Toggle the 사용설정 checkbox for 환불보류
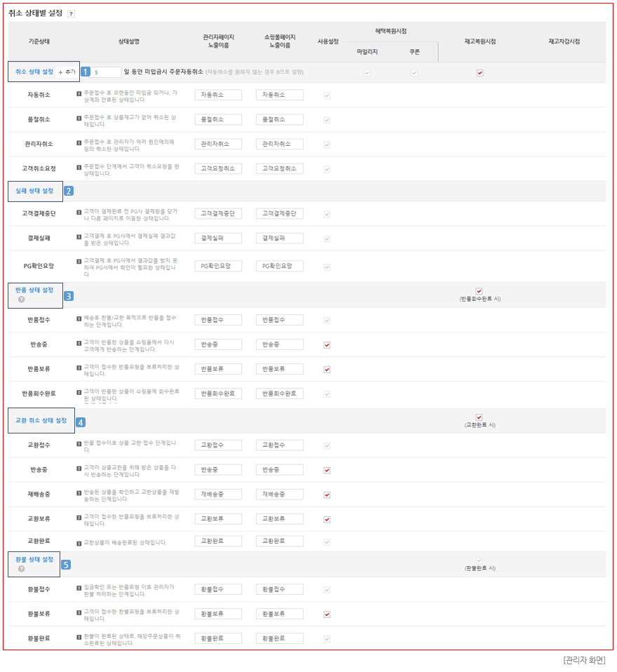The height and width of the screenshot is (672, 617). pos(327,614)
